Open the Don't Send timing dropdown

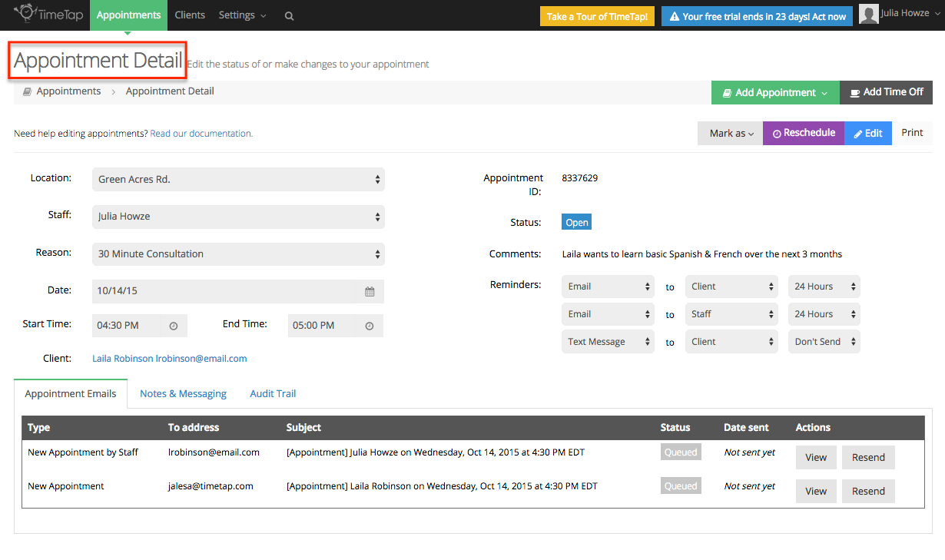[824, 342]
